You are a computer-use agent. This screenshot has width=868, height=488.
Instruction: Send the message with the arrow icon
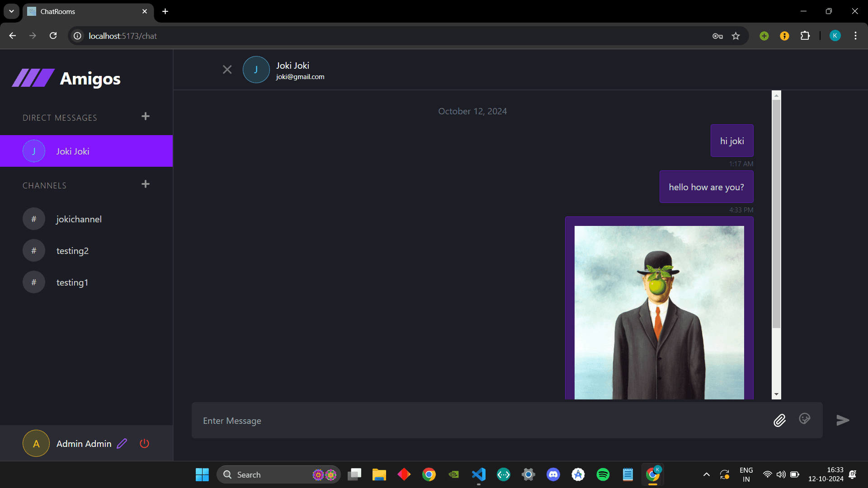pos(843,420)
